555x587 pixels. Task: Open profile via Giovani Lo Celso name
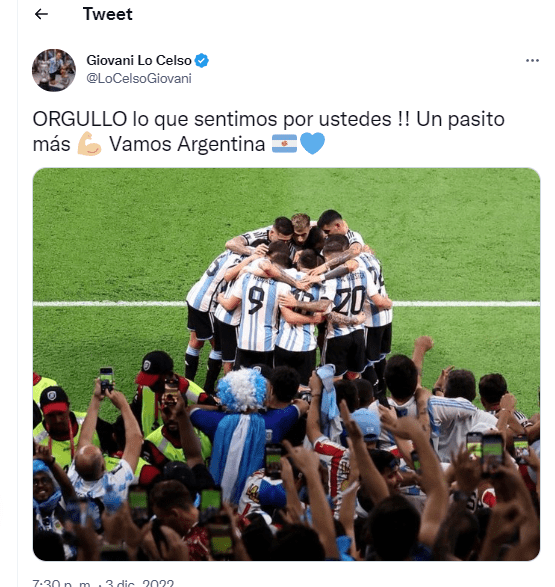(139, 60)
